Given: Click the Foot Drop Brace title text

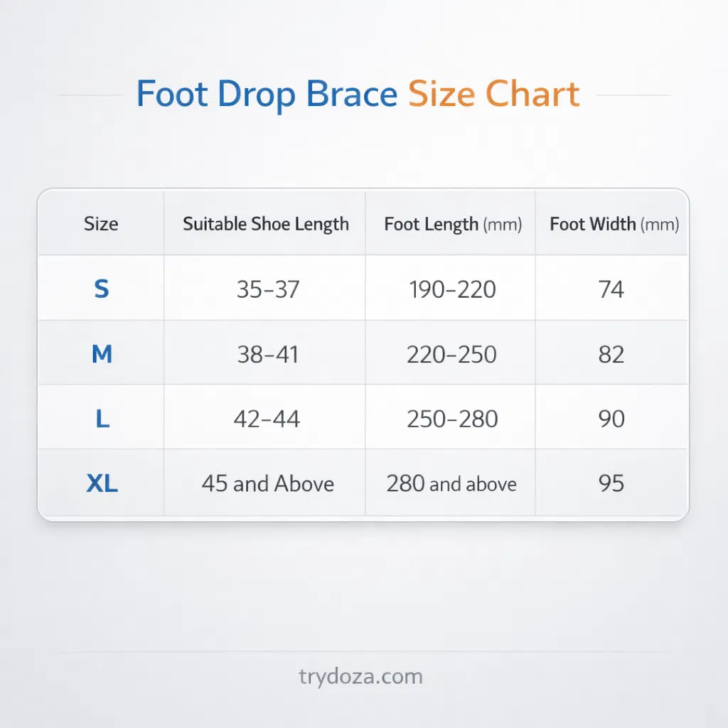Looking at the screenshot, I should pos(267,95).
